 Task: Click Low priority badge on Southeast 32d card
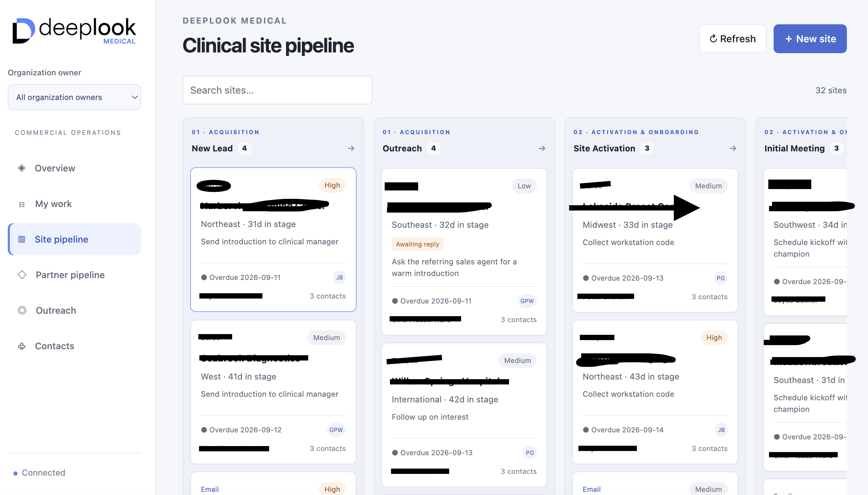[524, 186]
